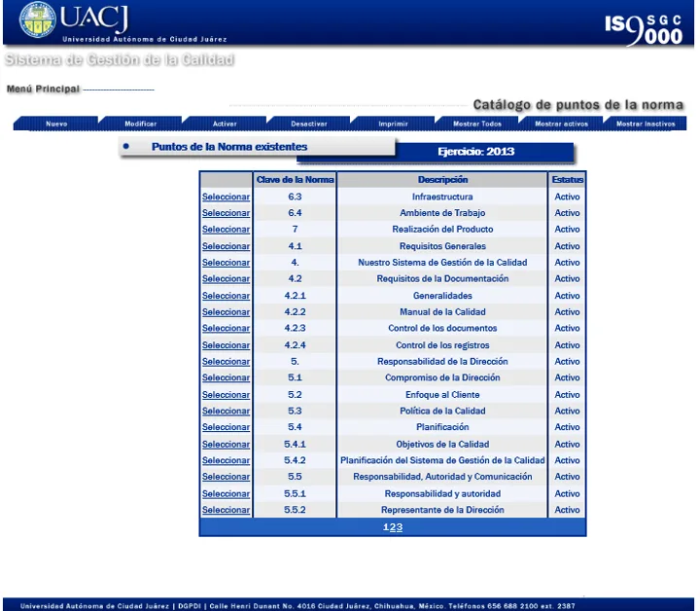The image size is (700, 611).
Task: Click Seleccionar for 5.5.1 Responsabilidad y autoridad
Action: pyautogui.click(x=226, y=494)
